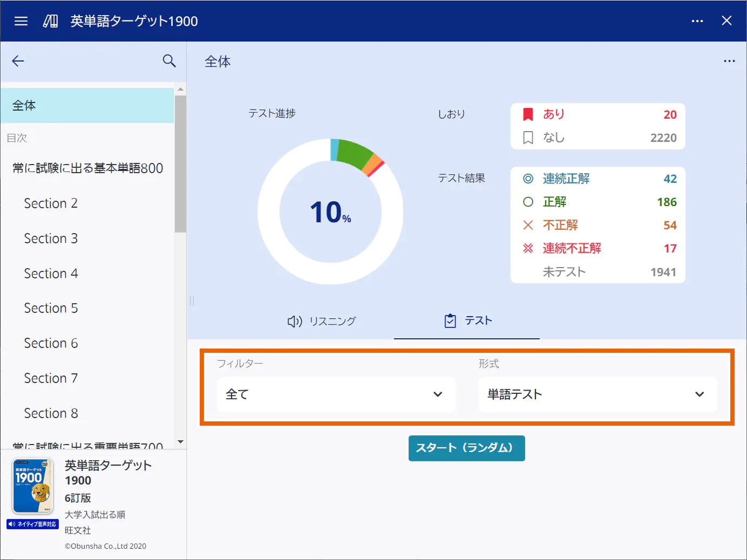
Task: Open title bar more options (three dots)
Action: coord(697,21)
